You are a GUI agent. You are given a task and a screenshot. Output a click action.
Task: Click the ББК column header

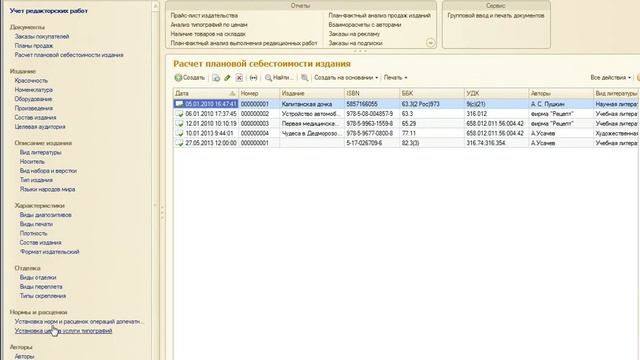click(432, 93)
